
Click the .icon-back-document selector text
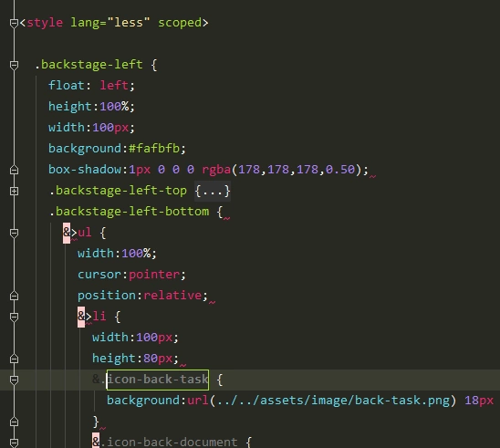169,443
